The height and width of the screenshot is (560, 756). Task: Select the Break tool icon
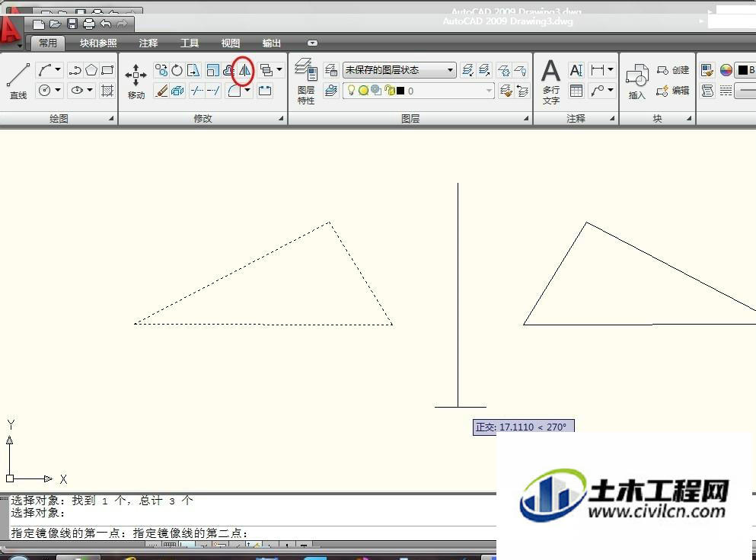[x=265, y=91]
